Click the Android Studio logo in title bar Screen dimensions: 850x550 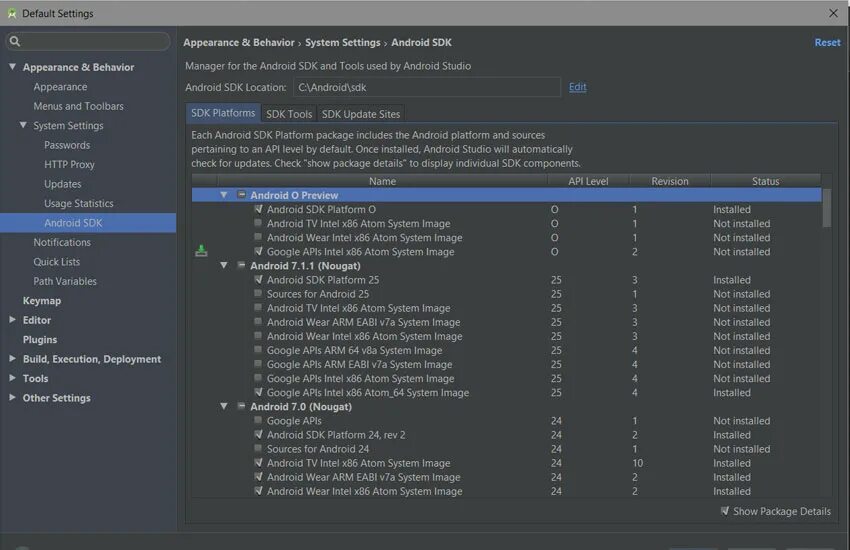coord(11,14)
